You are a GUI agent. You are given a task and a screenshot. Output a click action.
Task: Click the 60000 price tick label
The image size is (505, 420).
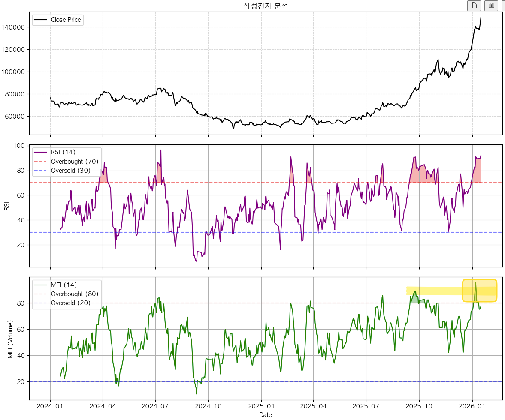(15, 117)
